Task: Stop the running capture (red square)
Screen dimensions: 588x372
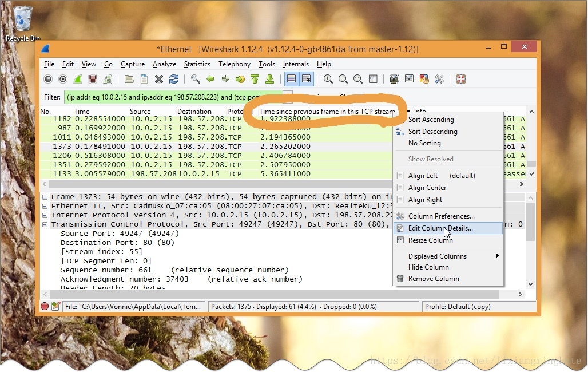Action: [93, 79]
